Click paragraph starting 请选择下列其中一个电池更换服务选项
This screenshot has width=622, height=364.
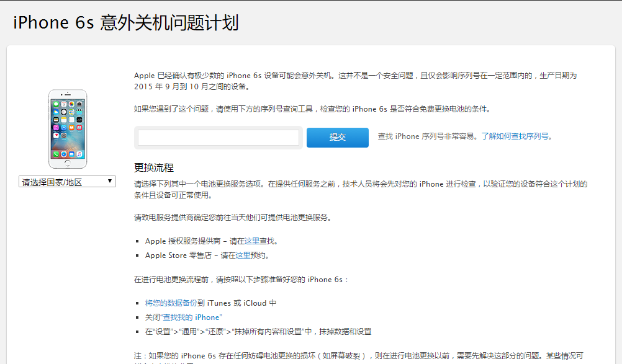361,189
